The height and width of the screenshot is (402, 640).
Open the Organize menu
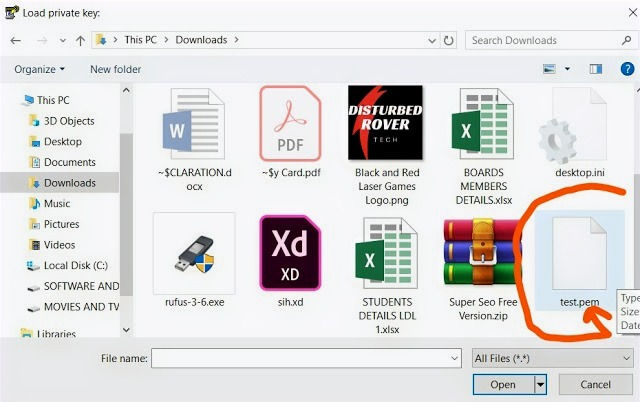click(x=40, y=69)
